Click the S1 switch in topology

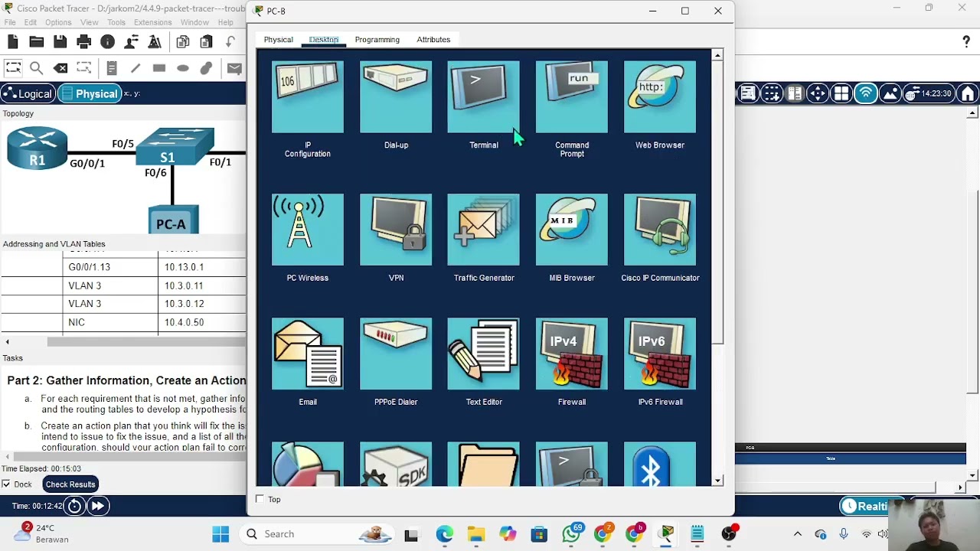click(x=175, y=147)
